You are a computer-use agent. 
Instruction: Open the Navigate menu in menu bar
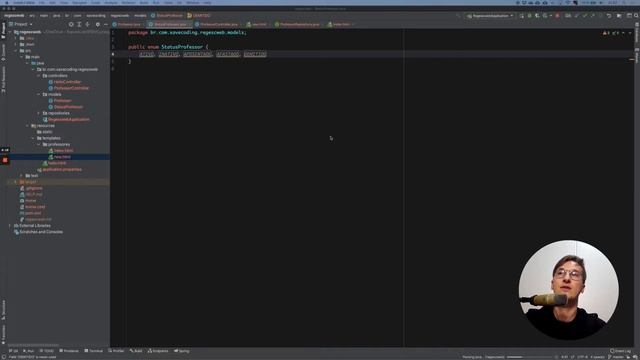tap(79, 2)
